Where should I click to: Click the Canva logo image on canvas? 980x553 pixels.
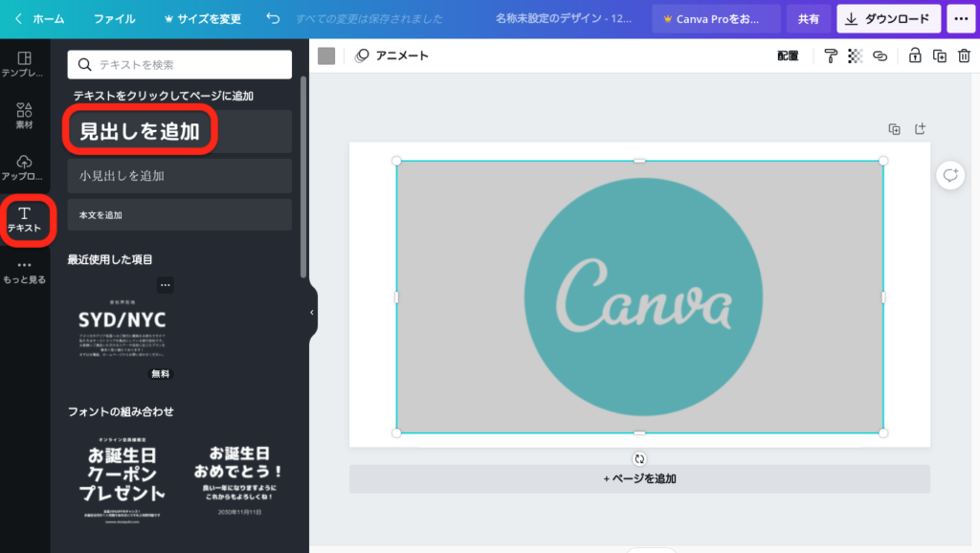click(x=640, y=297)
